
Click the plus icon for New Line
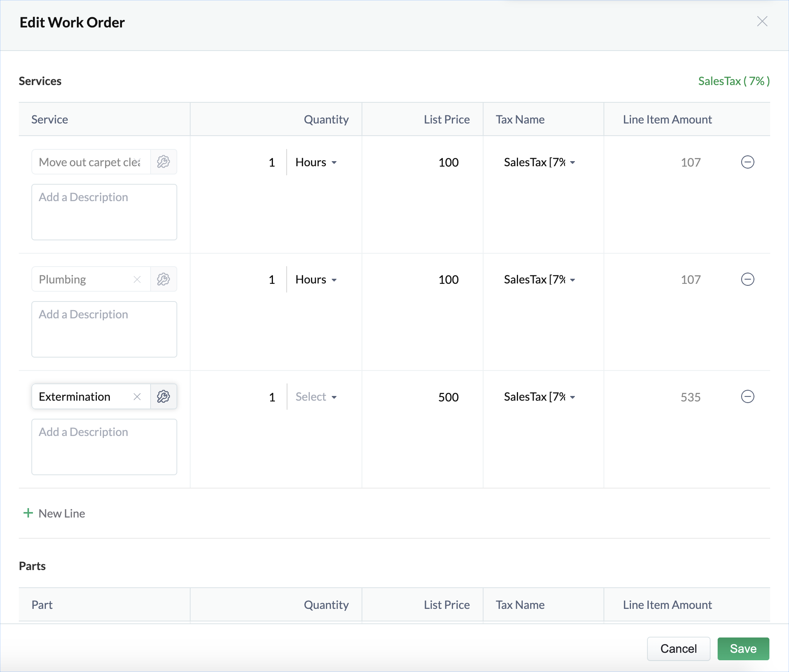[28, 513]
